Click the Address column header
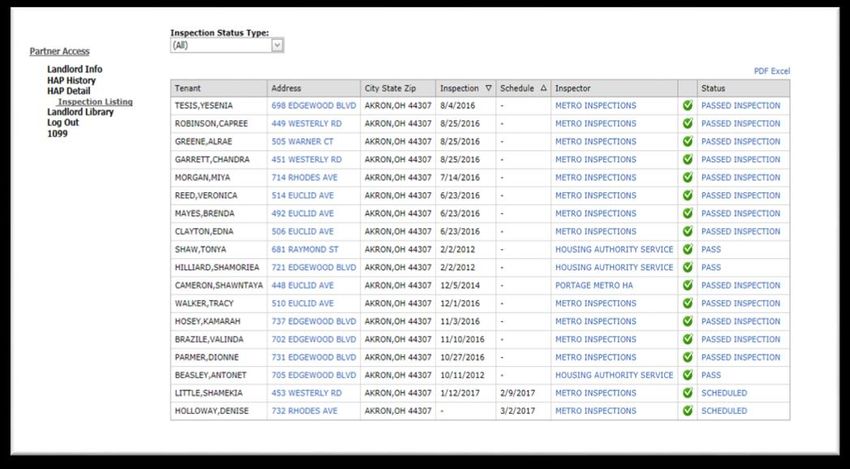 [x=313, y=88]
